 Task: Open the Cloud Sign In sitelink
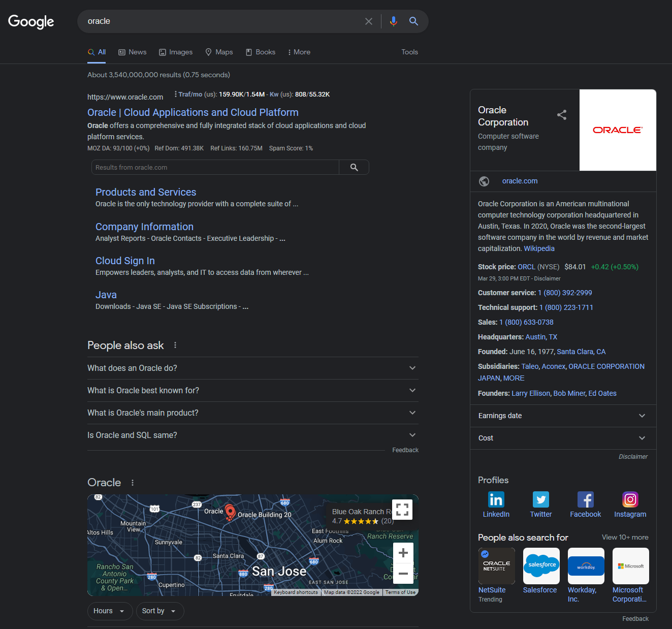click(125, 261)
